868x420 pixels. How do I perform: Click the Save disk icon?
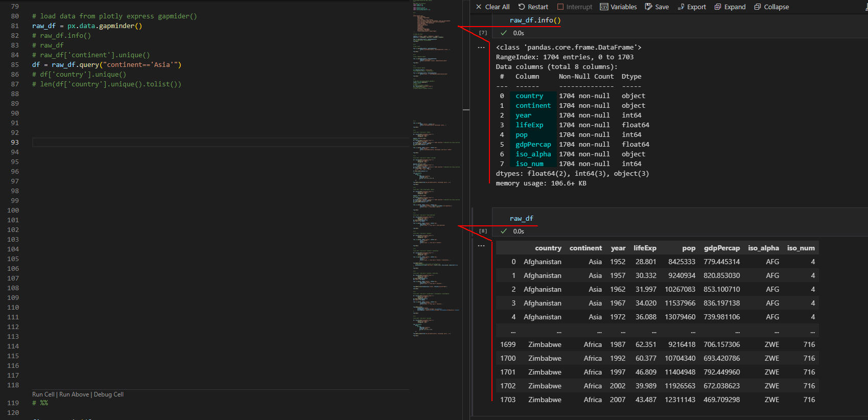648,7
